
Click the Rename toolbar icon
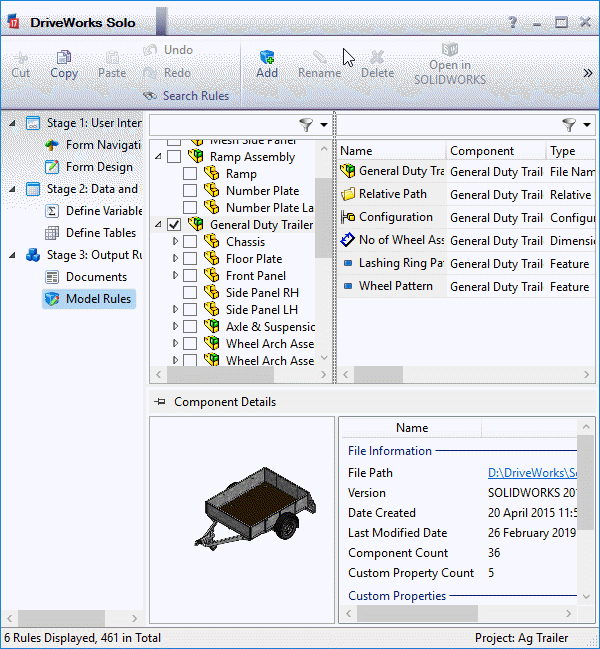coord(319,57)
